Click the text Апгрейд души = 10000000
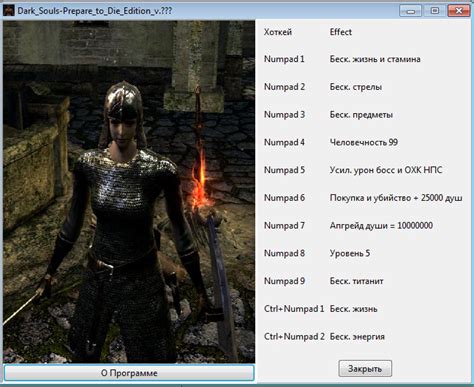Viewport: 474px width, 387px height. point(381,226)
